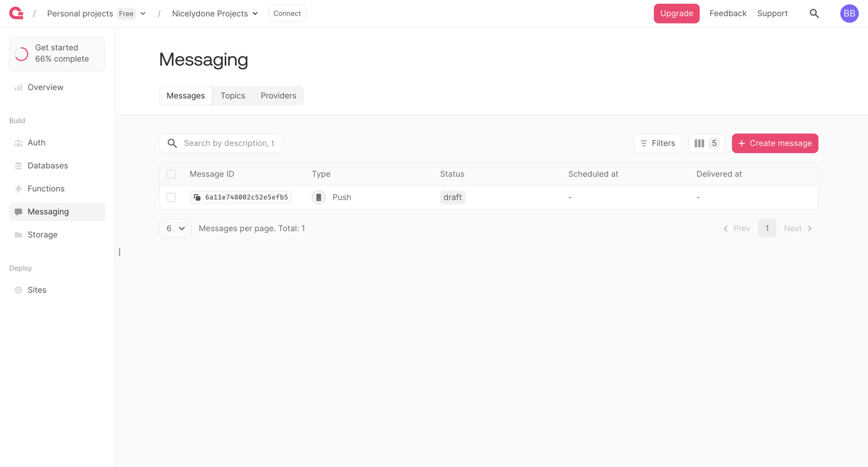Focus the search by description field
Screen dimensions: 868x467
click(x=220, y=143)
